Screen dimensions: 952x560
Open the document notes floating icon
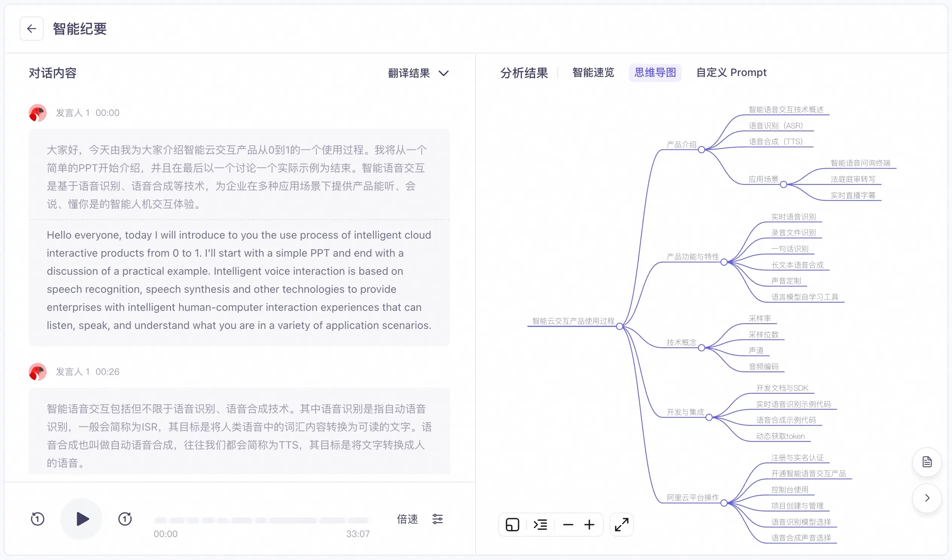pyautogui.click(x=927, y=462)
